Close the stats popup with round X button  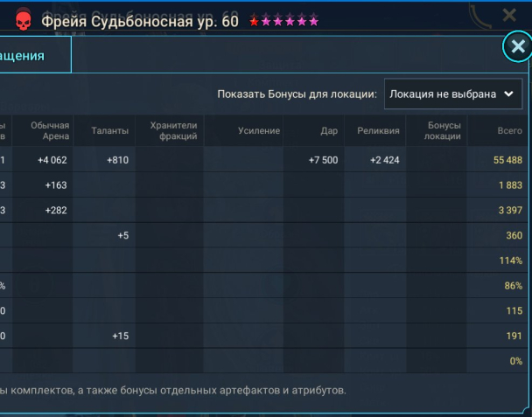click(517, 47)
